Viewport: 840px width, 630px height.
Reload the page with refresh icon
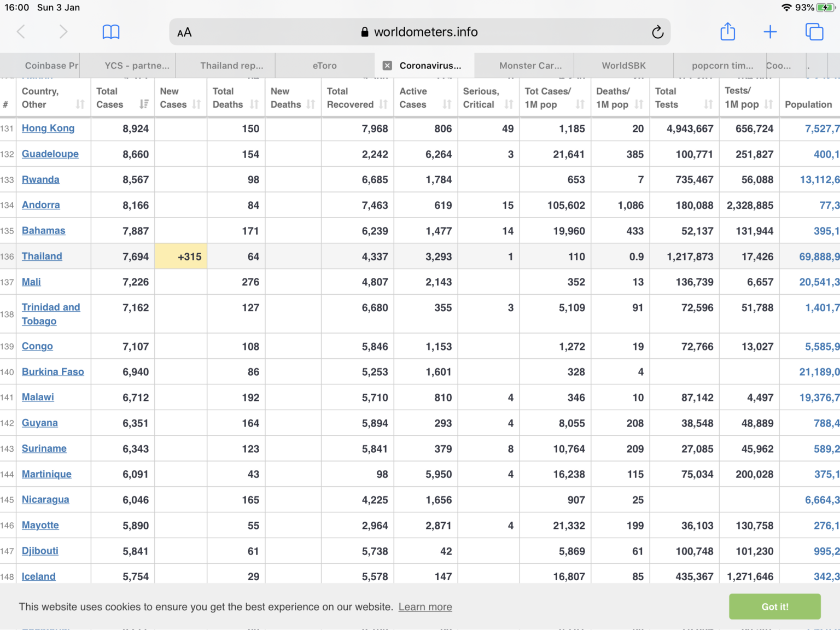[x=657, y=32]
